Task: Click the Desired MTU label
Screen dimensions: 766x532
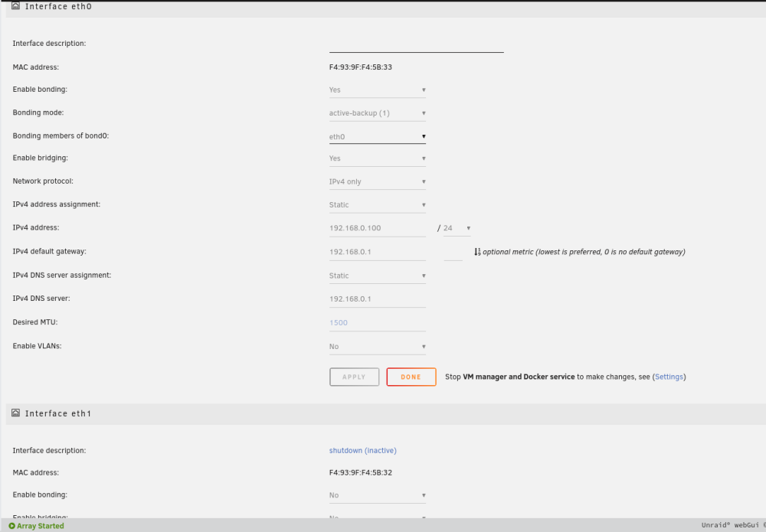Action: coord(35,322)
